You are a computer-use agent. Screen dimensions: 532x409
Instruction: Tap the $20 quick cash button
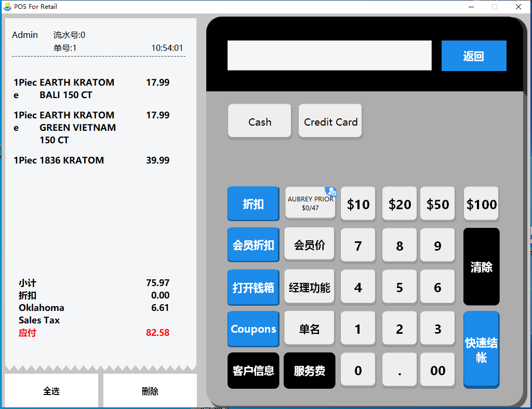[400, 204]
